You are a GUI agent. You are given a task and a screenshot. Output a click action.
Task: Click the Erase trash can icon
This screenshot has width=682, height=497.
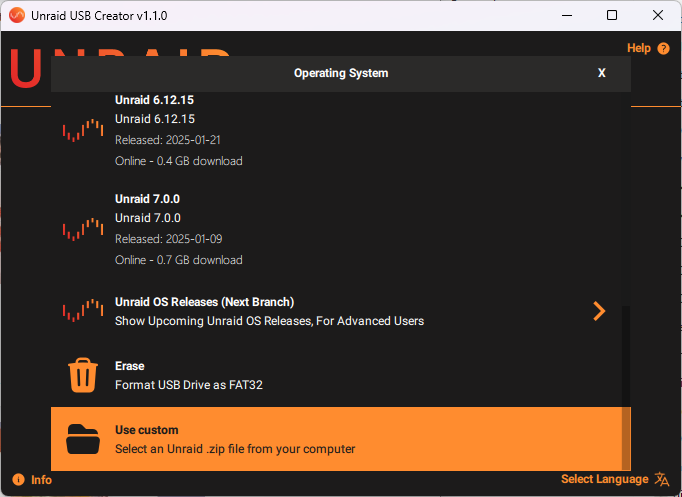point(83,375)
